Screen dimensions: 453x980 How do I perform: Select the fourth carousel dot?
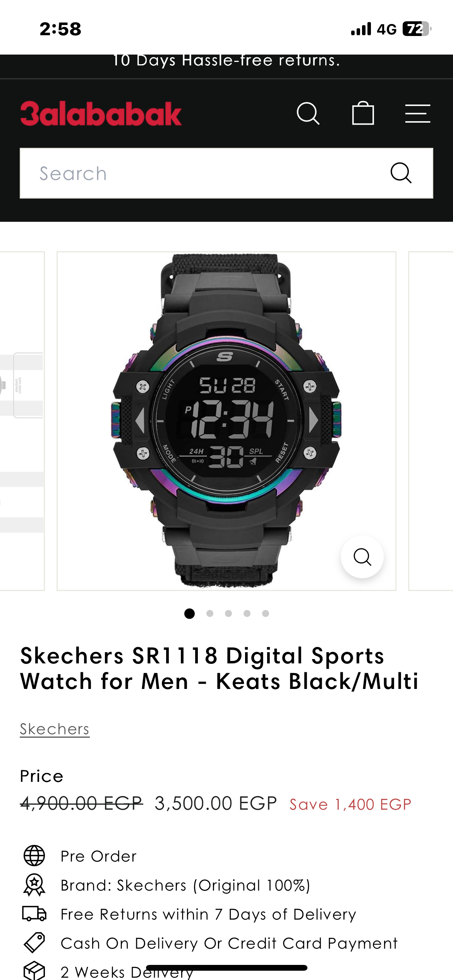pyautogui.click(x=247, y=613)
